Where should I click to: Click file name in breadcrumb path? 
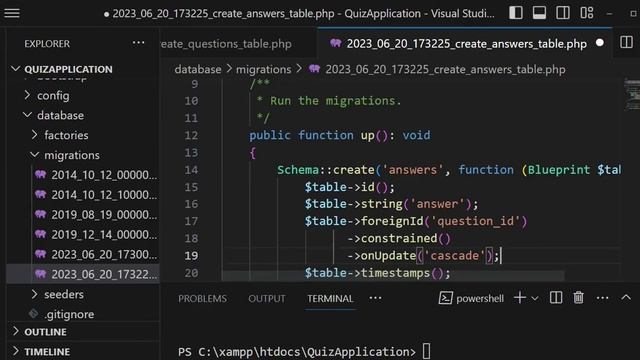pos(445,69)
